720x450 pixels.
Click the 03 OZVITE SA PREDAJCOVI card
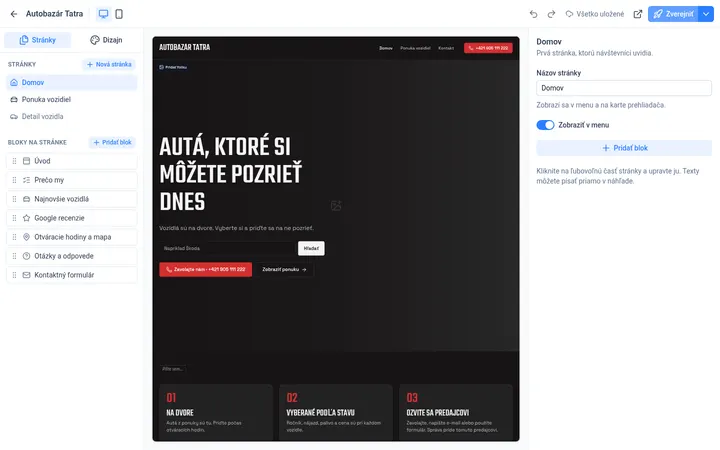point(456,412)
